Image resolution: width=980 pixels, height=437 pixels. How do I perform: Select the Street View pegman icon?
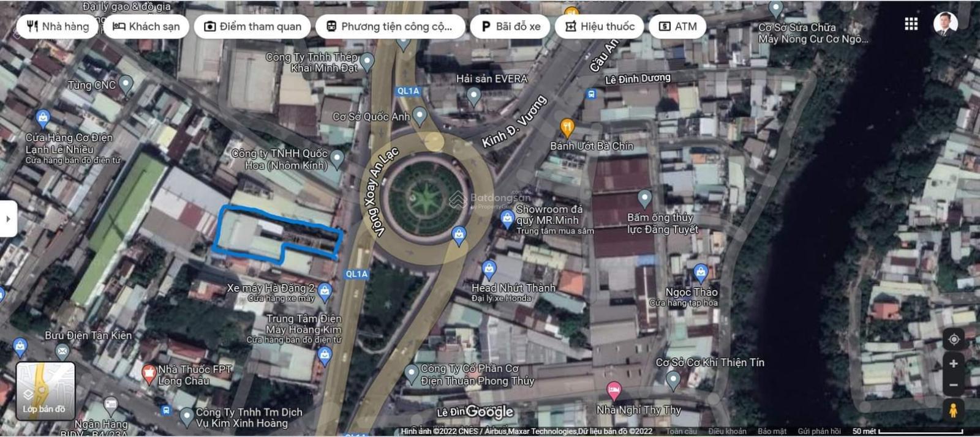(x=953, y=410)
